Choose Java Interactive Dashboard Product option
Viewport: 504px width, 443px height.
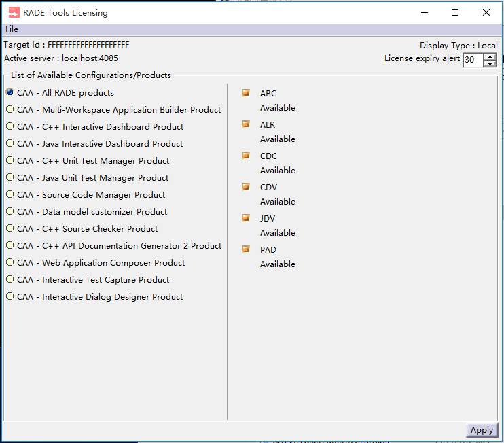point(10,143)
